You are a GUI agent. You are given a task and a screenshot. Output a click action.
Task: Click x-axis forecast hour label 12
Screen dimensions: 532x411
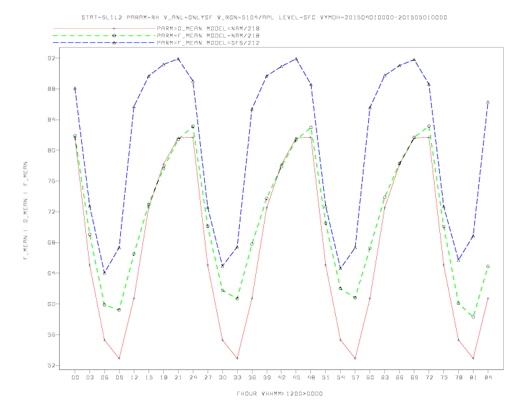(x=134, y=377)
